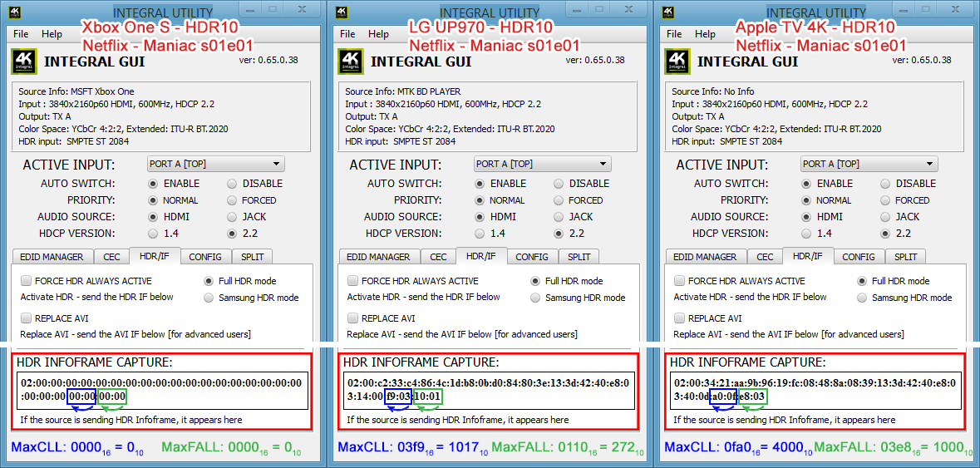This screenshot has width=980, height=468.
Task: Click the 4K Integral logo in Apple TV window
Action: click(x=677, y=62)
